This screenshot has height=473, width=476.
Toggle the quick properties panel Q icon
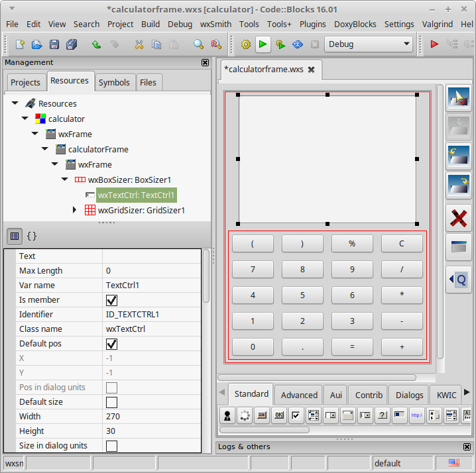pyautogui.click(x=459, y=280)
